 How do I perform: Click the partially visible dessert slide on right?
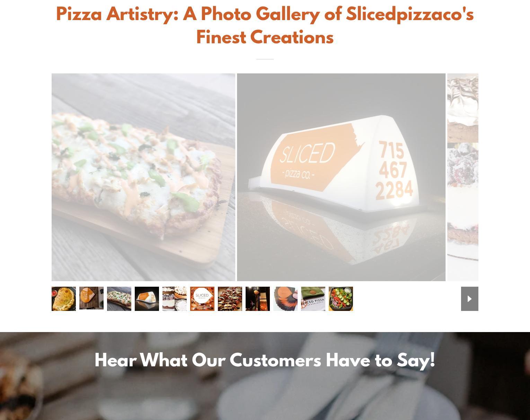pyautogui.click(x=463, y=177)
